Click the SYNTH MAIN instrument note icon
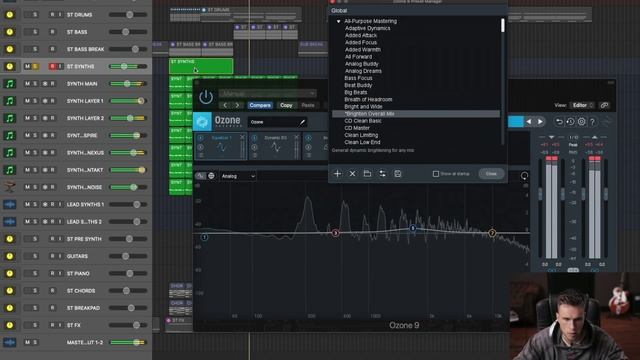The width and height of the screenshot is (640, 360). coord(9,84)
